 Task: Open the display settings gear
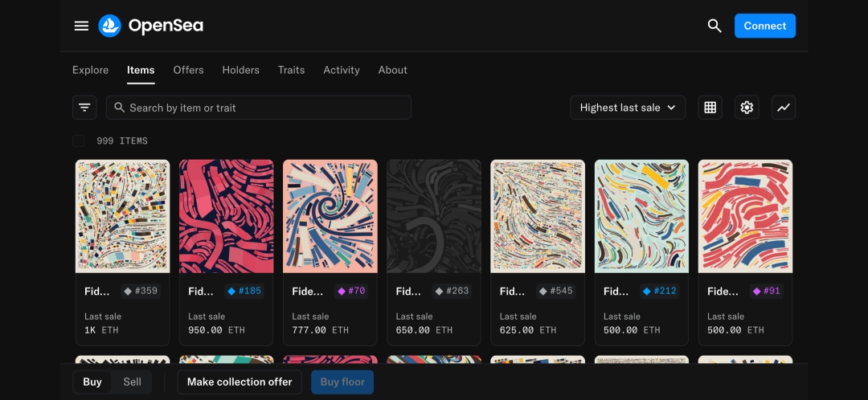(747, 108)
